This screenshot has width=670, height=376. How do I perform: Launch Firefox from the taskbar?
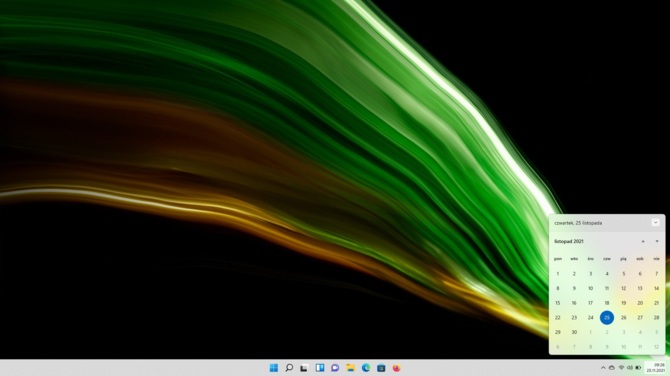pos(397,368)
